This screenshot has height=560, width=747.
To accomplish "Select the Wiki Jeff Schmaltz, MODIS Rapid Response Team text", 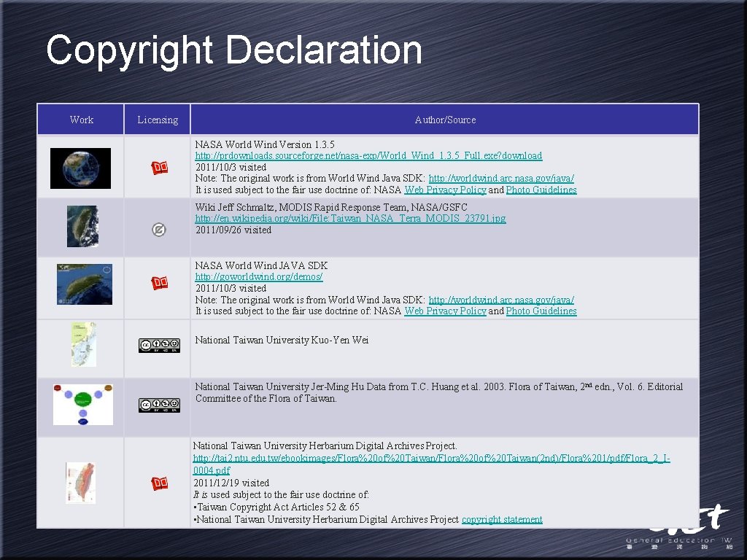I will 331,207.
